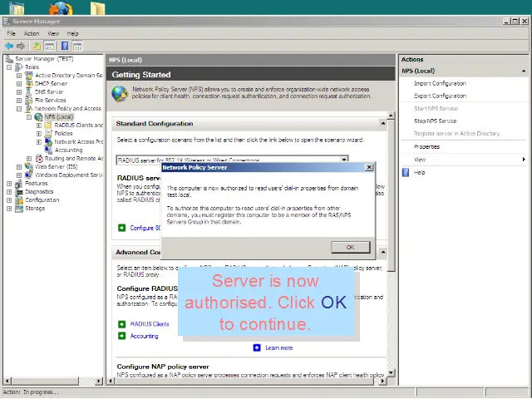Collapse the Advanced Configuration section

tap(382, 252)
